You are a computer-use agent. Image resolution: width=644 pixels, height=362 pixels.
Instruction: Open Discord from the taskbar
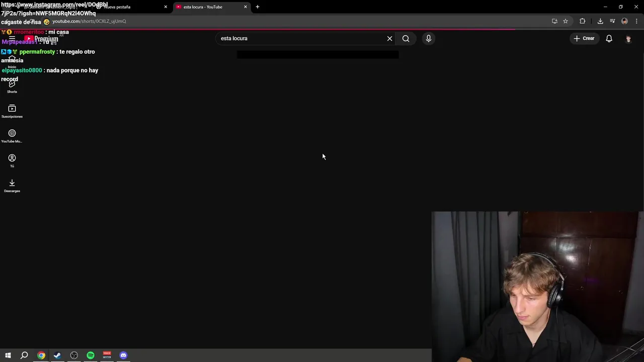123,355
